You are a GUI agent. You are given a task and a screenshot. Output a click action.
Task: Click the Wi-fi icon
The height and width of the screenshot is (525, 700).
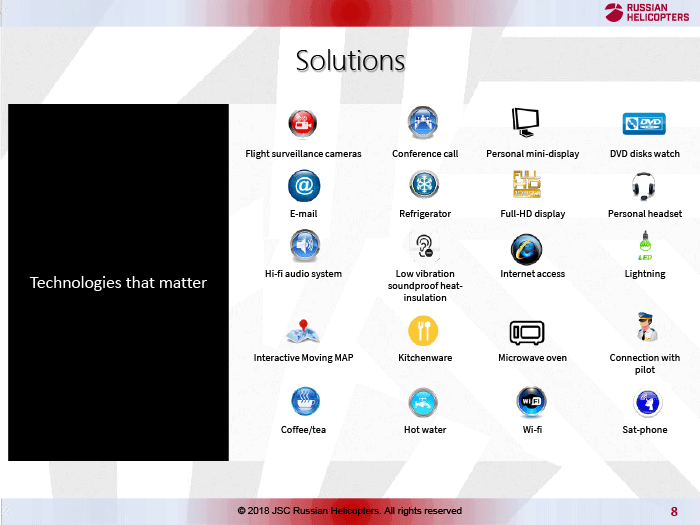[531, 402]
